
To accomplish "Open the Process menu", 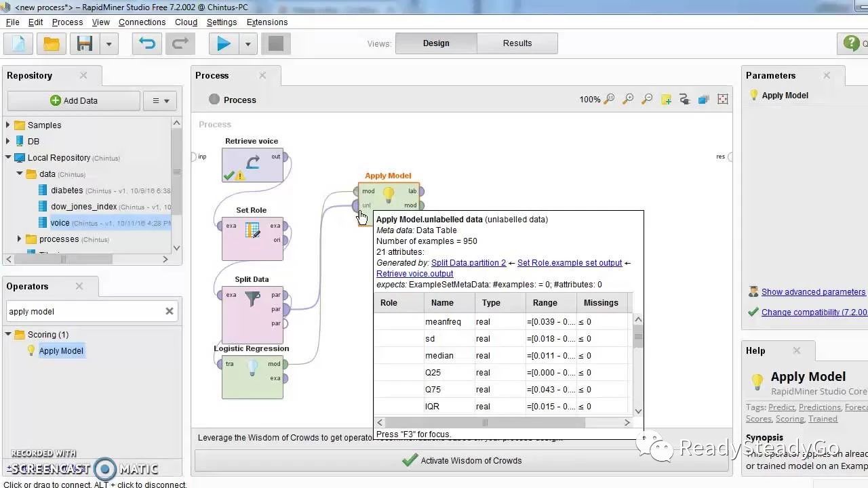I will (x=67, y=22).
